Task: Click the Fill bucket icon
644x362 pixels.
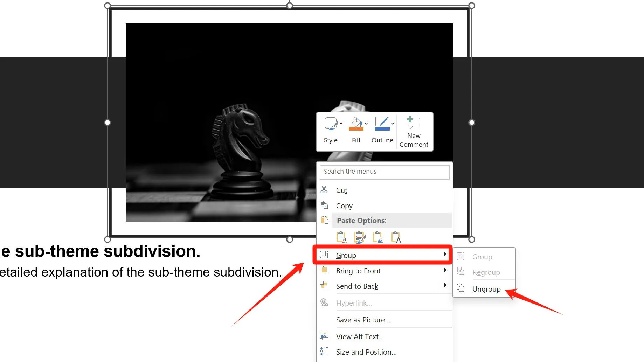Action: pyautogui.click(x=355, y=123)
